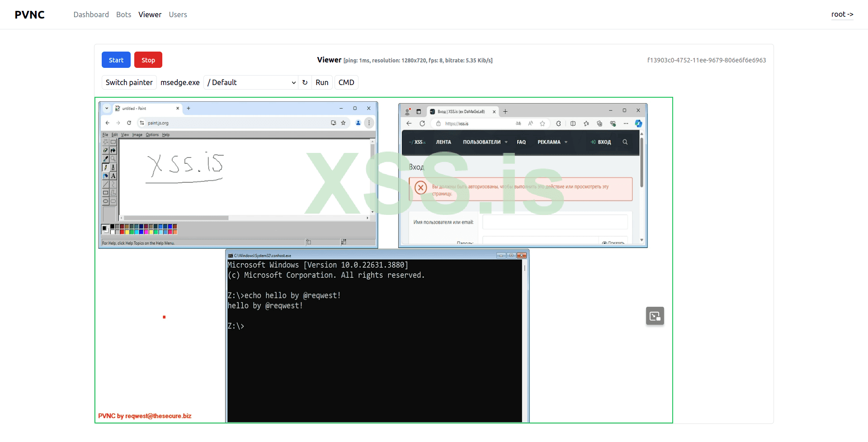Select the Ellipse tool in Paint
This screenshot has width=868, height=442.
click(105, 201)
